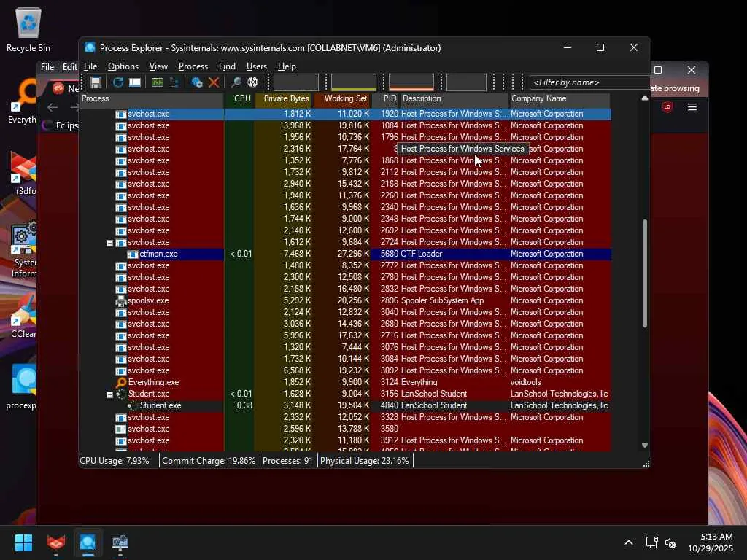The width and height of the screenshot is (747, 560).
Task: Click the red X Kill Process icon
Action: pos(214,82)
